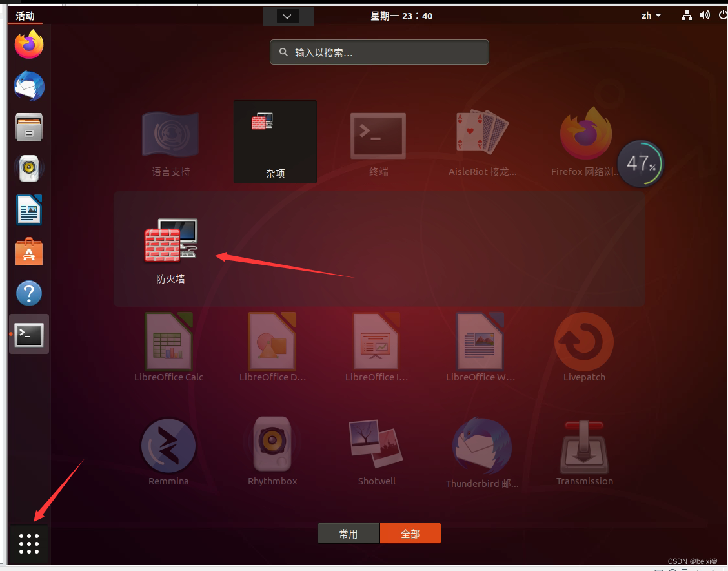Launch Firefox 网络浏览器 from app grid
Screen dimensions: 728x571
[585, 141]
